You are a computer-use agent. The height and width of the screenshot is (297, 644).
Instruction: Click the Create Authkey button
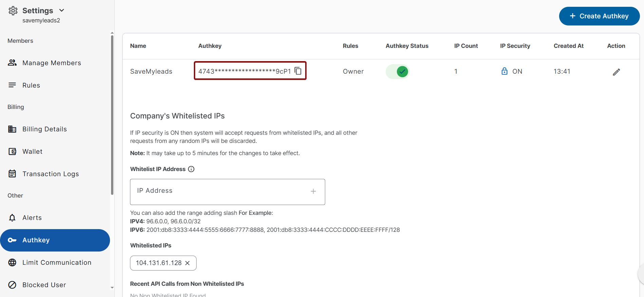(x=599, y=16)
